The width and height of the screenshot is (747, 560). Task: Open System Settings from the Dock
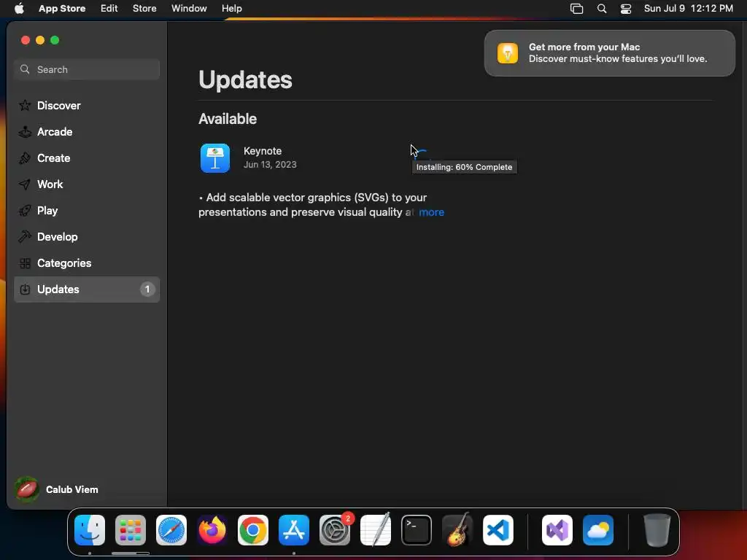pos(335,530)
